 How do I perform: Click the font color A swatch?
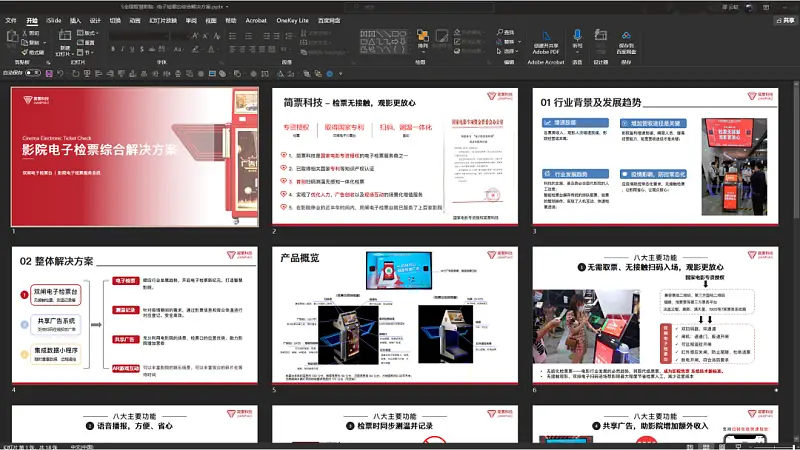tap(211, 49)
